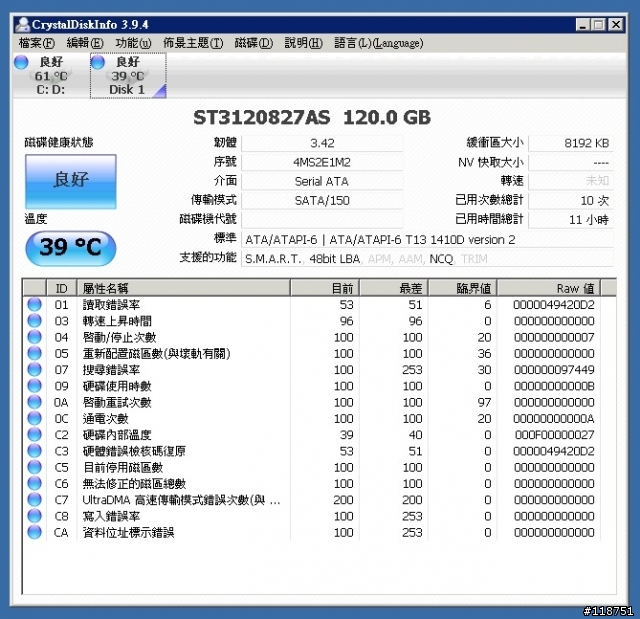
Task: Click status orb for ID 04 啓動/停止次數
Action: click(35, 337)
